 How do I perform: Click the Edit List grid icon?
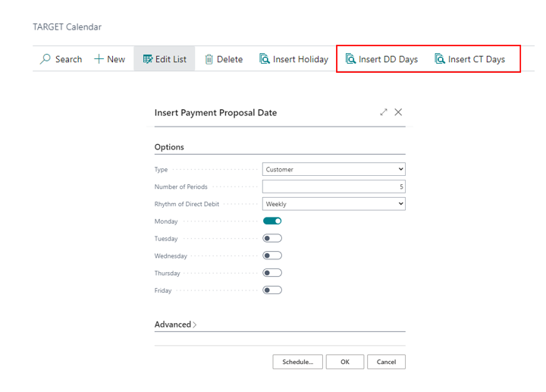147,59
